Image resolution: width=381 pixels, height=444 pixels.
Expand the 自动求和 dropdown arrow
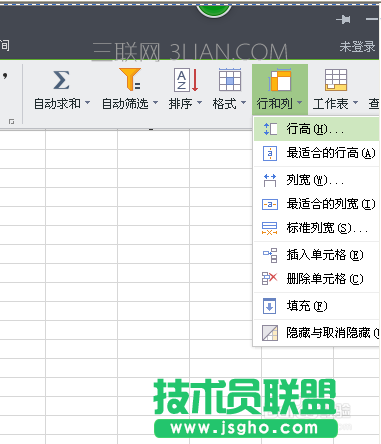point(87,102)
